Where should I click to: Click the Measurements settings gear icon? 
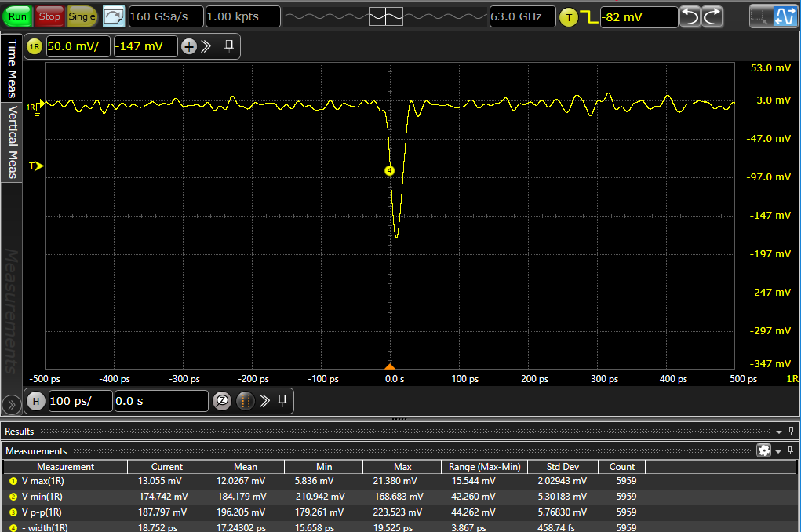point(763,450)
